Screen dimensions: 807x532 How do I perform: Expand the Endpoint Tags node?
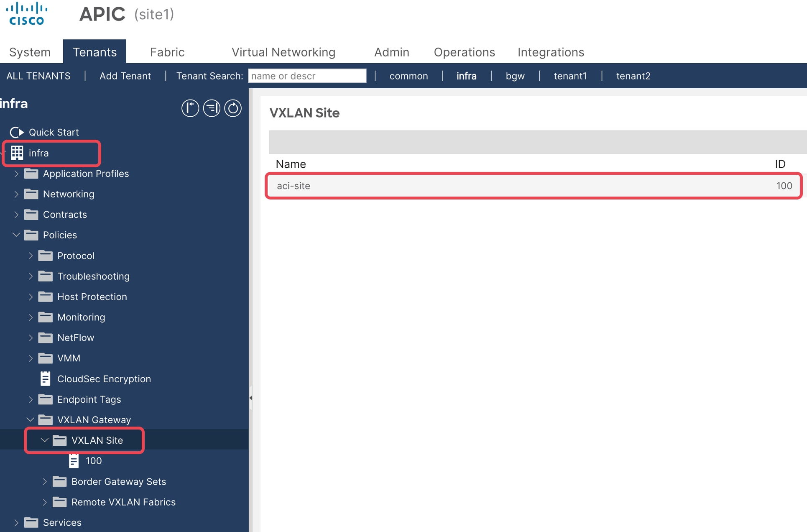pos(31,399)
